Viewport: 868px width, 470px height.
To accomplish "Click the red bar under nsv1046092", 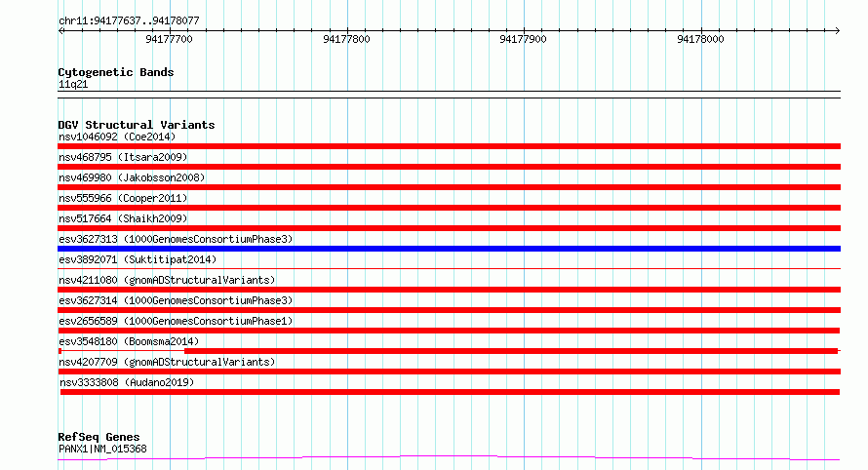I will tap(449, 146).
